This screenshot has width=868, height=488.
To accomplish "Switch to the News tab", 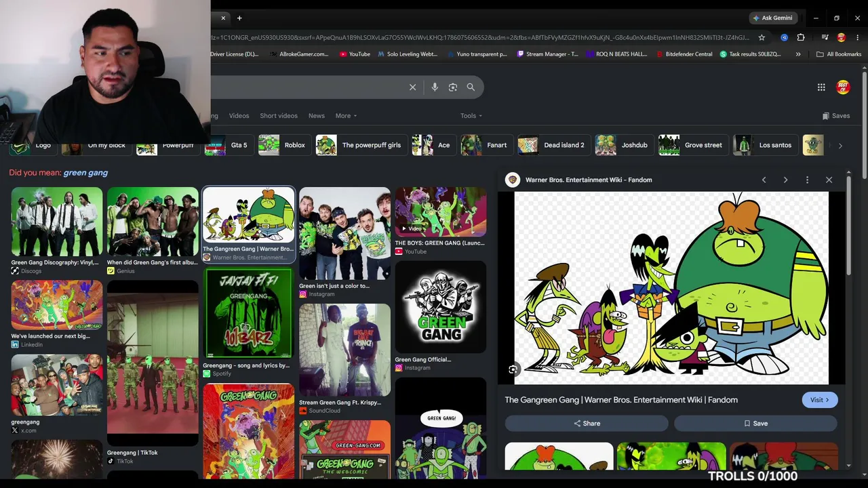I will (x=317, y=116).
